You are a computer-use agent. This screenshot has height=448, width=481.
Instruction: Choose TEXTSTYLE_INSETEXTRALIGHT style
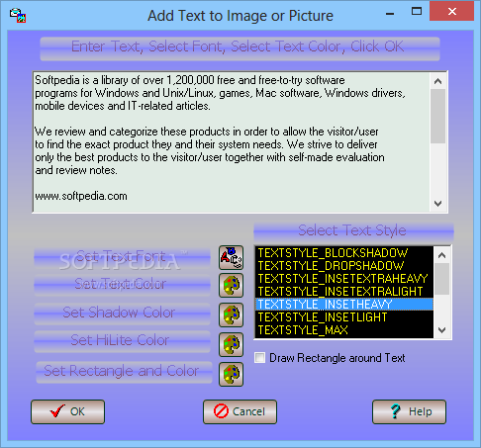(x=344, y=292)
